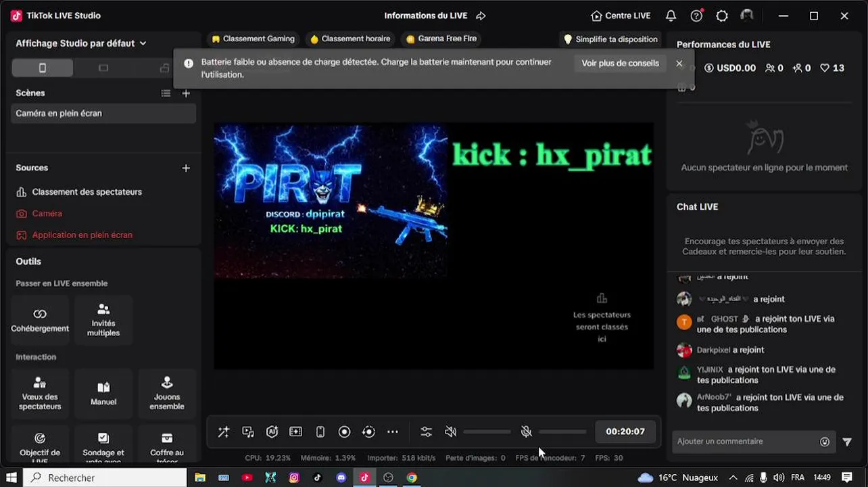Select the landscape layout tab
Image resolution: width=868 pixels, height=487 pixels.
click(x=103, y=68)
